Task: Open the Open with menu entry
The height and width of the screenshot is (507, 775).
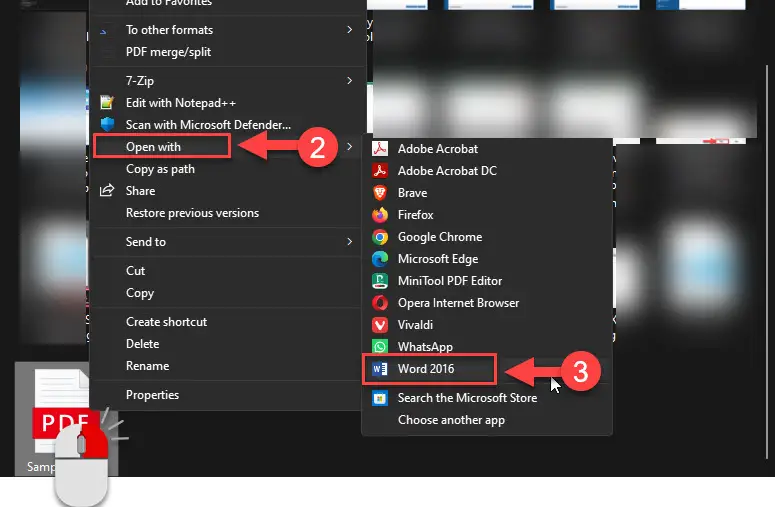Action: (227, 147)
